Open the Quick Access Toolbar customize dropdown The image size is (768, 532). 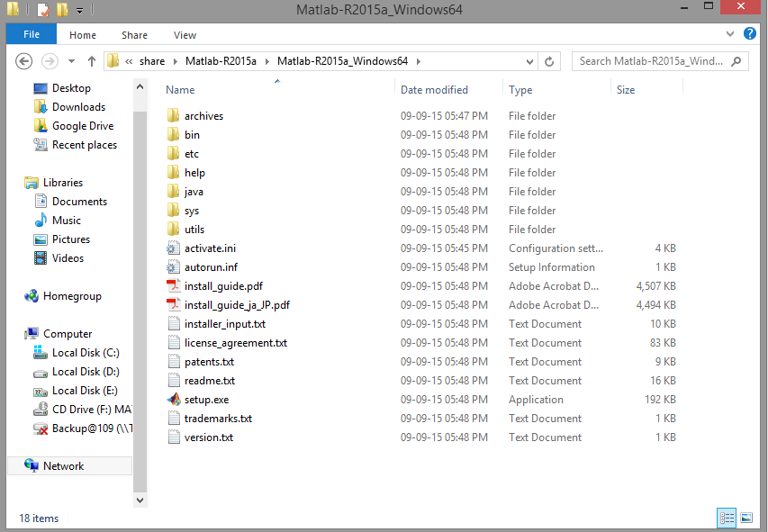point(79,11)
